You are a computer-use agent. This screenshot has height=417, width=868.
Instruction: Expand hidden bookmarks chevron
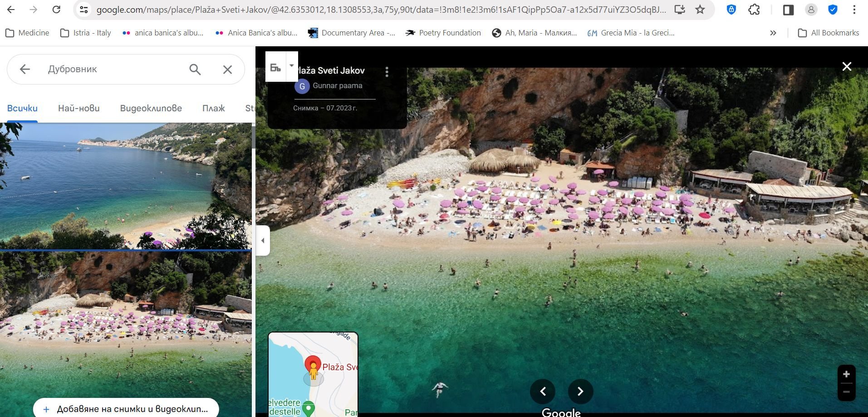pyautogui.click(x=773, y=33)
